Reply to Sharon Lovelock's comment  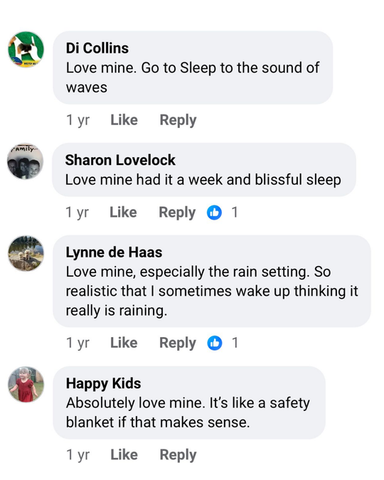pos(177,213)
